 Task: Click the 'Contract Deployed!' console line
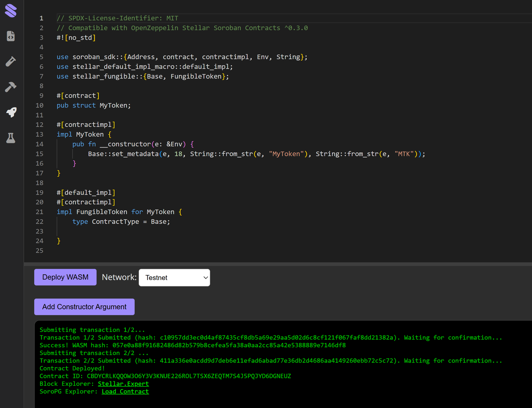click(x=72, y=368)
